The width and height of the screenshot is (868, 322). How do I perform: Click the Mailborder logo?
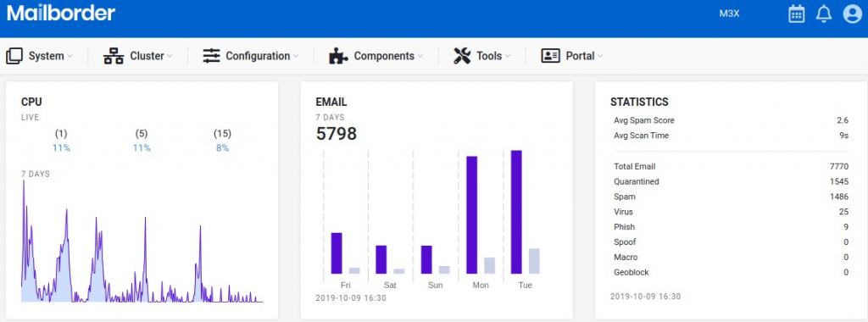coord(61,14)
